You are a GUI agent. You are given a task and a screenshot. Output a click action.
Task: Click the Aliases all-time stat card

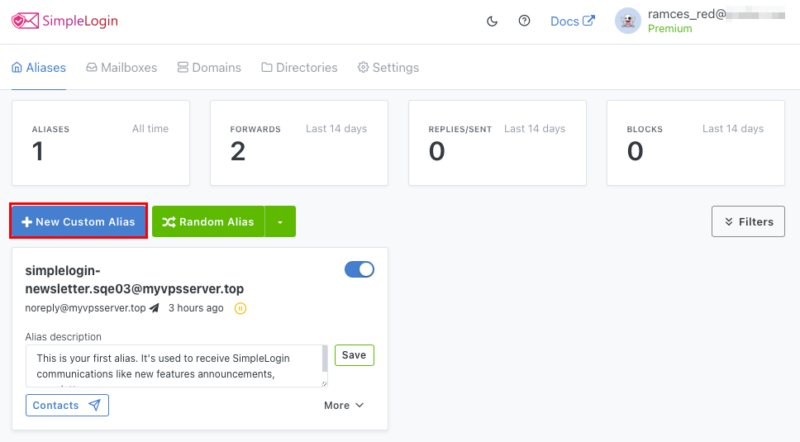101,143
